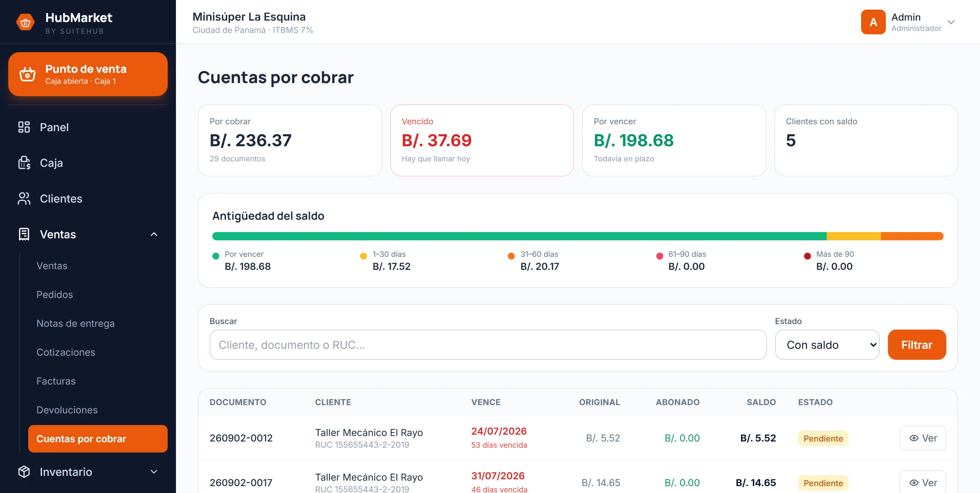Click the yellow 1–30 días bar segment

(854, 236)
